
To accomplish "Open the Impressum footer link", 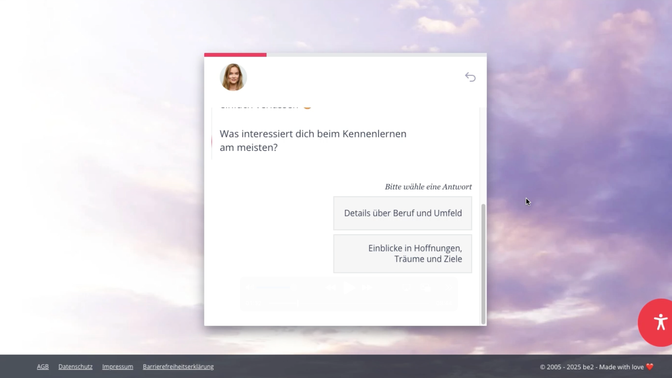I will pyautogui.click(x=117, y=367).
